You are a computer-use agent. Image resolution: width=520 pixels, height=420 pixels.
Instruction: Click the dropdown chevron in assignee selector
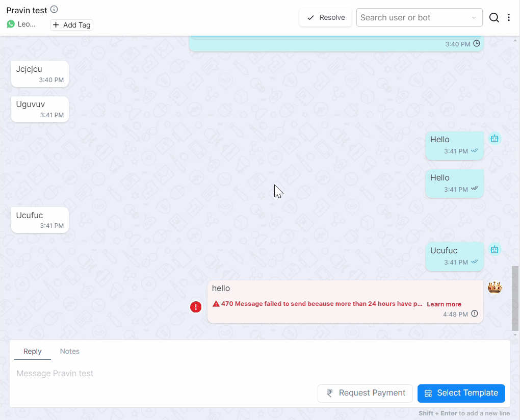[x=474, y=18]
